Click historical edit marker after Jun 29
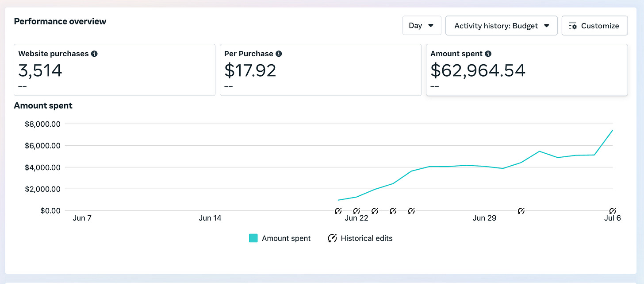Image resolution: width=644 pixels, height=284 pixels. coord(521,211)
